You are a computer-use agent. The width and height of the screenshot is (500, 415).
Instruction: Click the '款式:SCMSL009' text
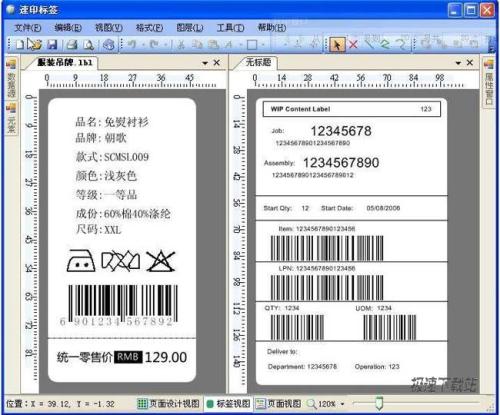click(x=112, y=157)
